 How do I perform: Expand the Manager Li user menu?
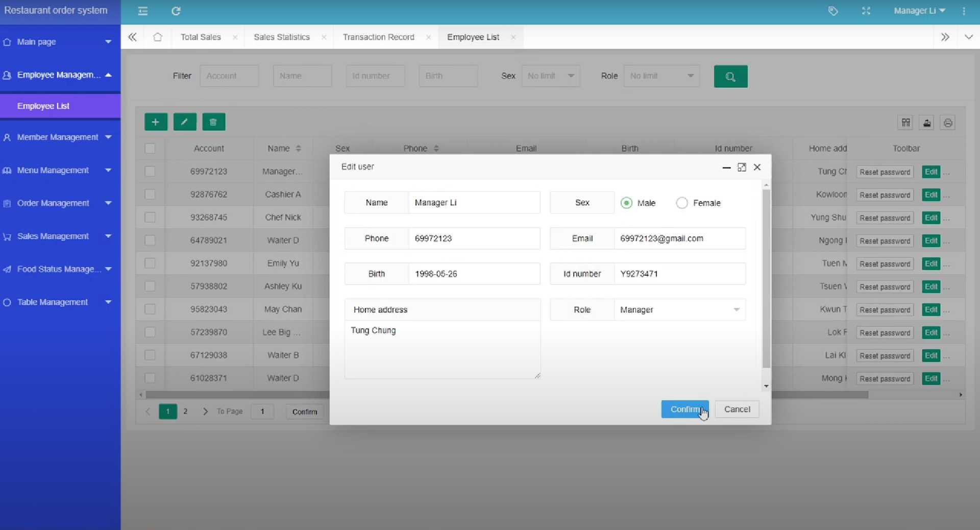point(919,11)
